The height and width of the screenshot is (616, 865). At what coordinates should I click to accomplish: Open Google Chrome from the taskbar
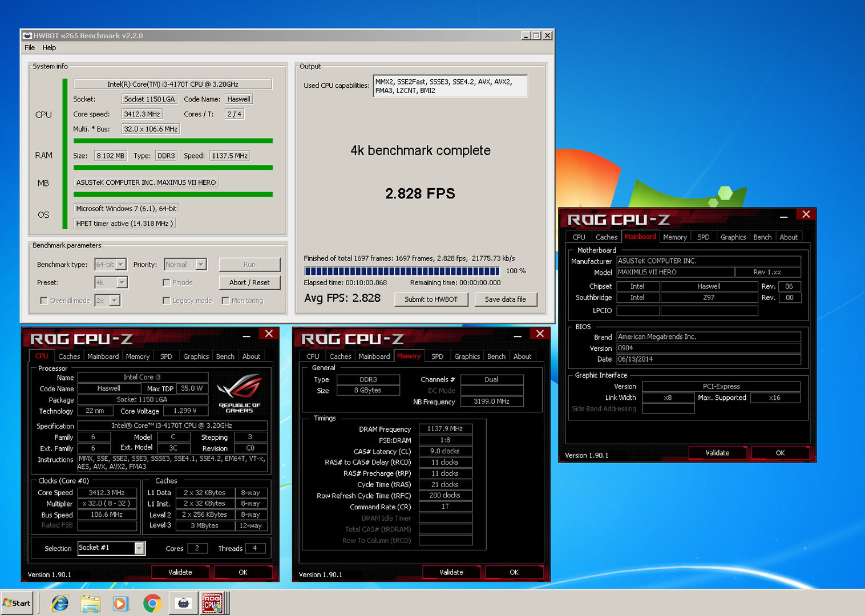[152, 603]
